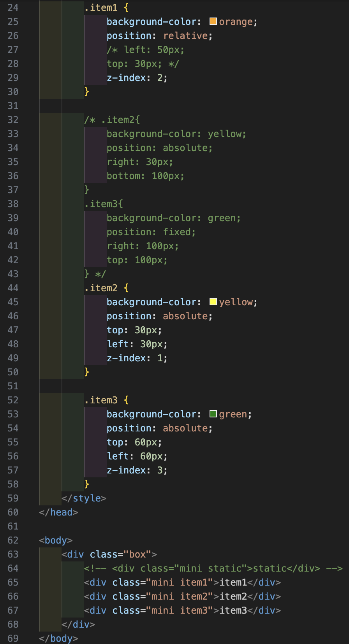This screenshot has height=644, width=349.
Task: Click the closing '</style>' tag
Action: coord(84,498)
